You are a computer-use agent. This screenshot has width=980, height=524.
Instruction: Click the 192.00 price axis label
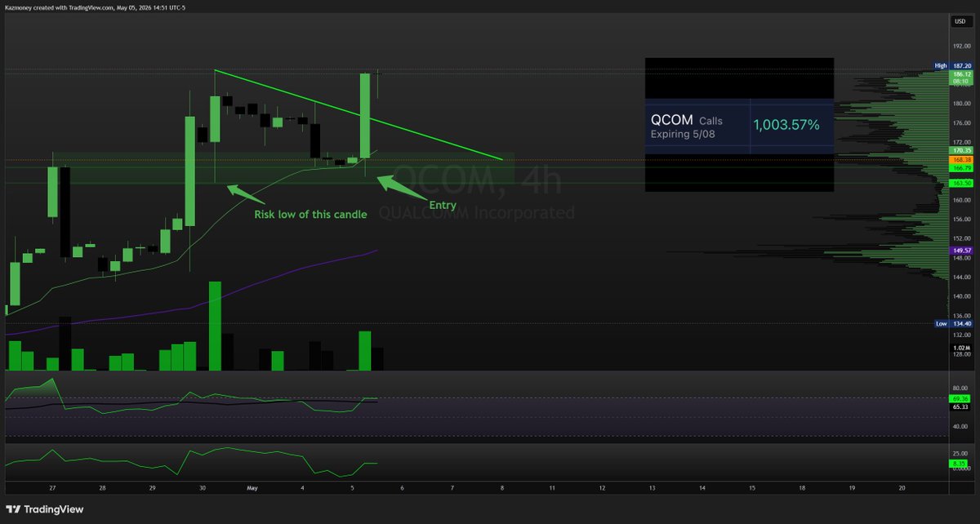pyautogui.click(x=960, y=47)
